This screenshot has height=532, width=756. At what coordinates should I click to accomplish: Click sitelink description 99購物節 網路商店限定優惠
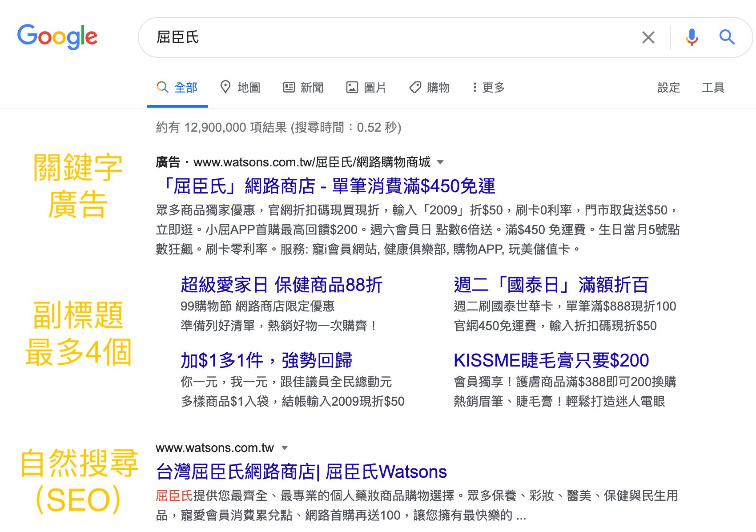coord(257,306)
